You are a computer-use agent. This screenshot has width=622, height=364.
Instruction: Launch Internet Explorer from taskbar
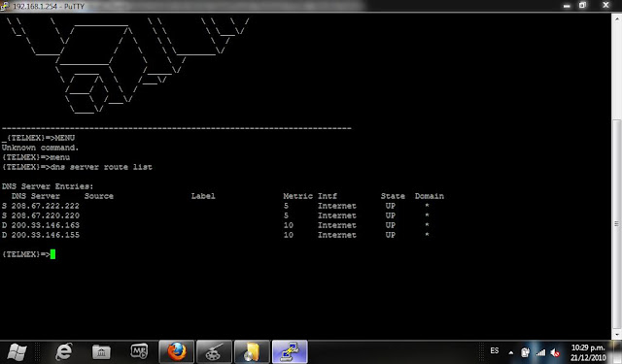[x=63, y=351]
